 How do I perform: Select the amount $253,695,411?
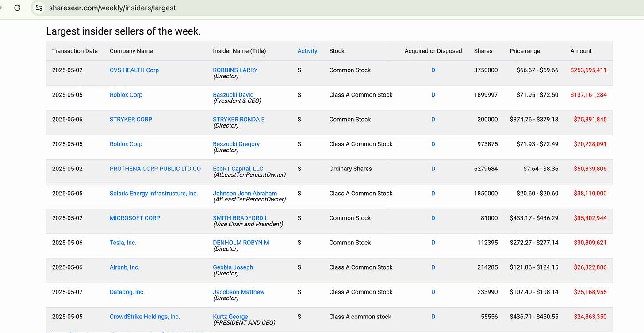[x=588, y=70]
